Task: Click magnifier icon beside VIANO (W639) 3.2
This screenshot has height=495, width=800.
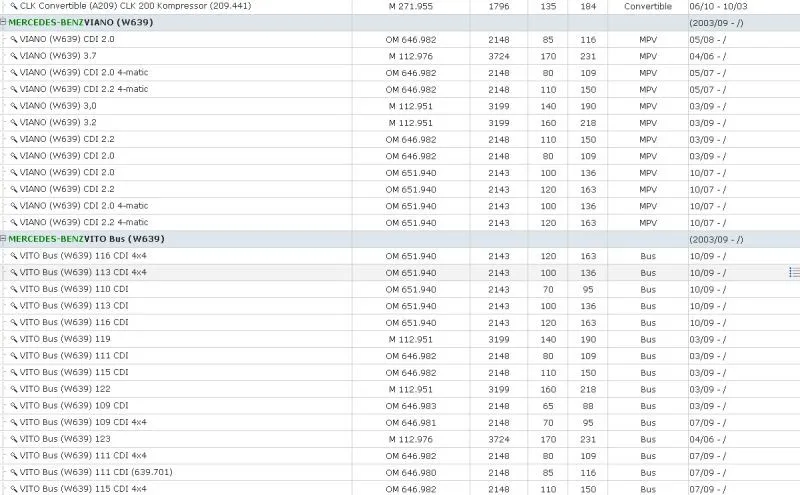Action: pyautogui.click(x=14, y=123)
